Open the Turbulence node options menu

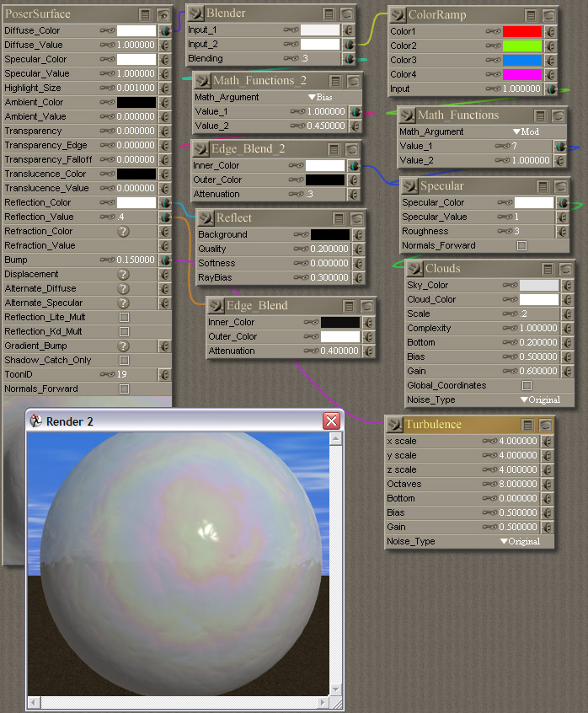[527, 425]
